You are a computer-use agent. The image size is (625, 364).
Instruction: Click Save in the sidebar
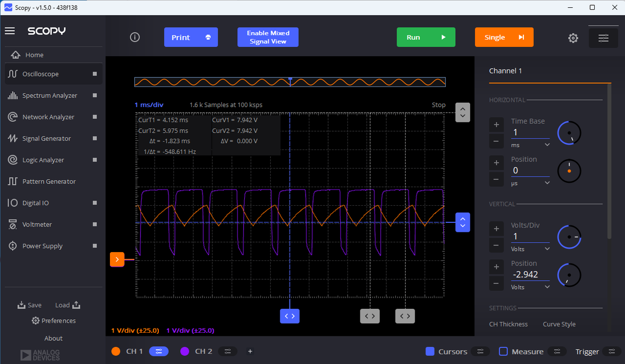click(30, 305)
